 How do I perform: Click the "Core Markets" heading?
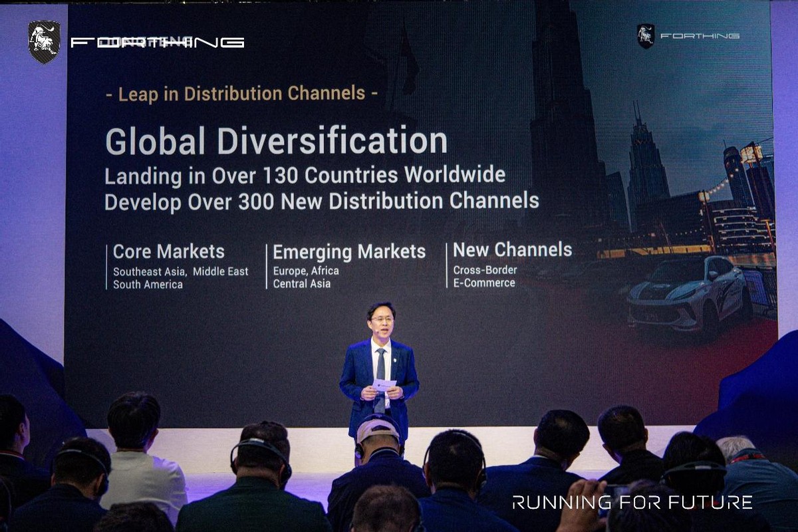[169, 251]
